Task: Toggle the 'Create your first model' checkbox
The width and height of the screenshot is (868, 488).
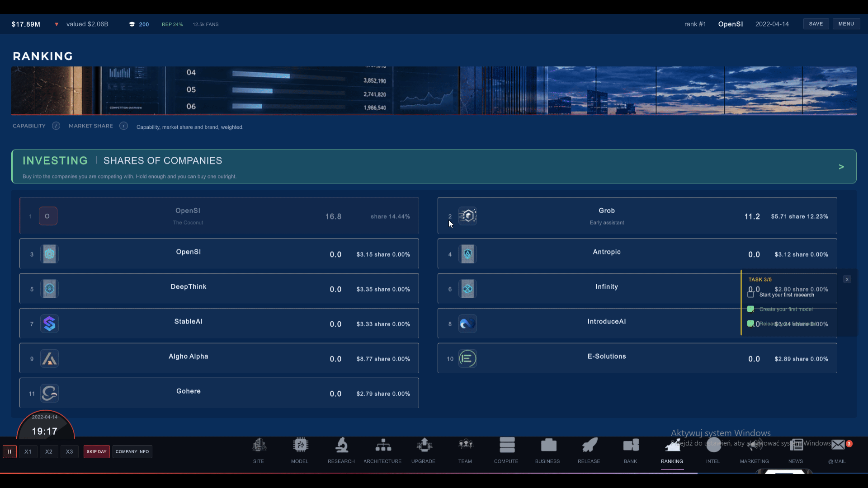Action: pyautogui.click(x=751, y=309)
